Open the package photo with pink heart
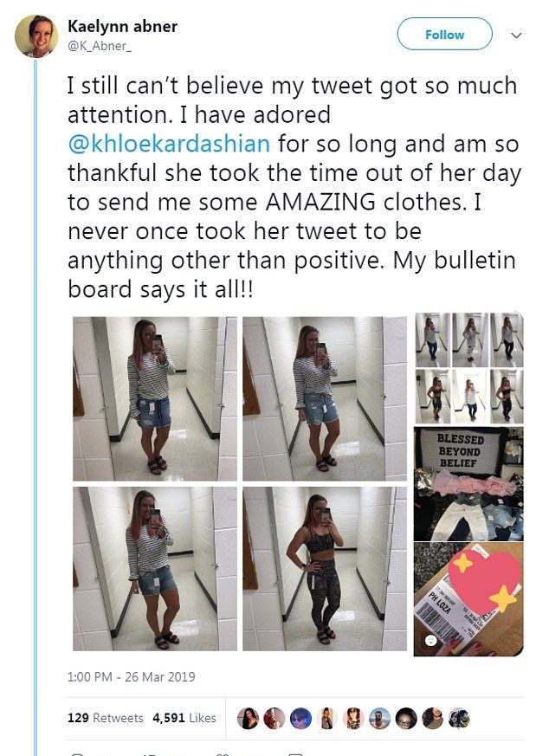The width and height of the screenshot is (549, 756). pyautogui.click(x=468, y=599)
